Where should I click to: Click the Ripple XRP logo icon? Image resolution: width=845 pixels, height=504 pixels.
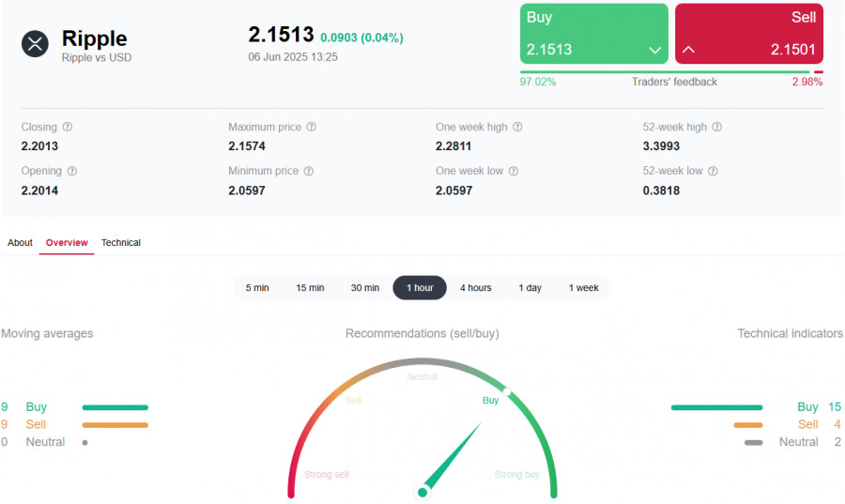(x=35, y=43)
